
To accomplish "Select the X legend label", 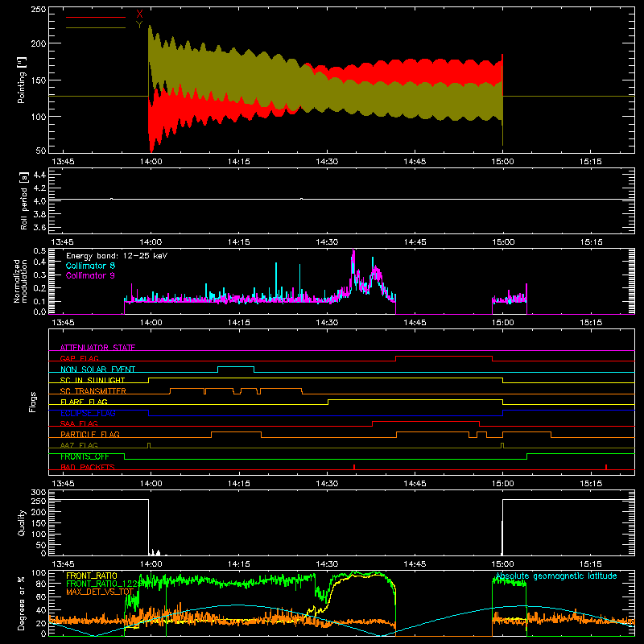I will [x=139, y=14].
